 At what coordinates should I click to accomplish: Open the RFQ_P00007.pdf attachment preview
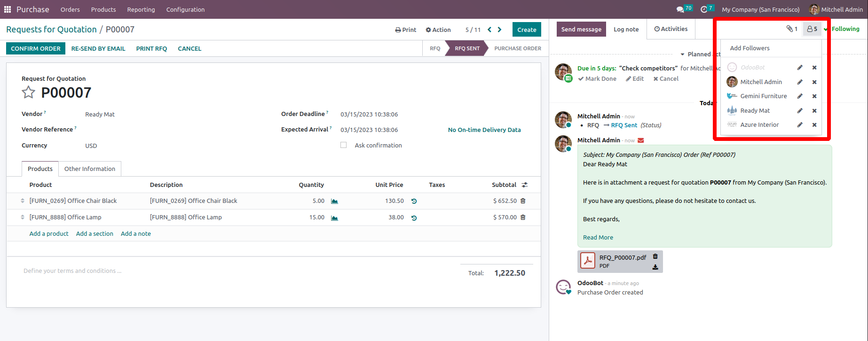pyautogui.click(x=588, y=261)
